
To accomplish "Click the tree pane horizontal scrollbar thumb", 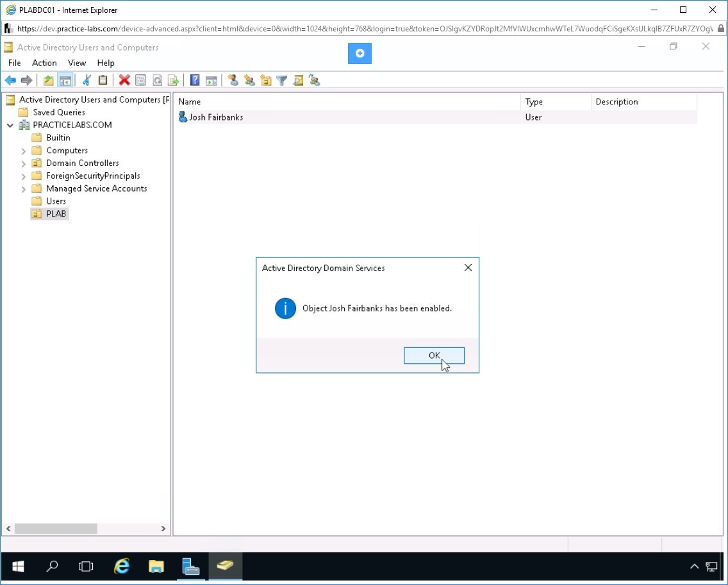I will pyautogui.click(x=56, y=529).
